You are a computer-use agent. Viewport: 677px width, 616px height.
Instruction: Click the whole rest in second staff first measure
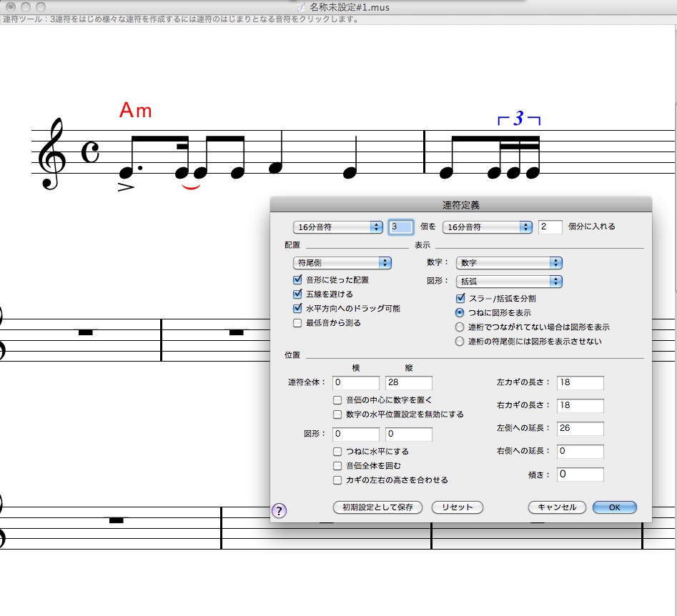pos(86,332)
